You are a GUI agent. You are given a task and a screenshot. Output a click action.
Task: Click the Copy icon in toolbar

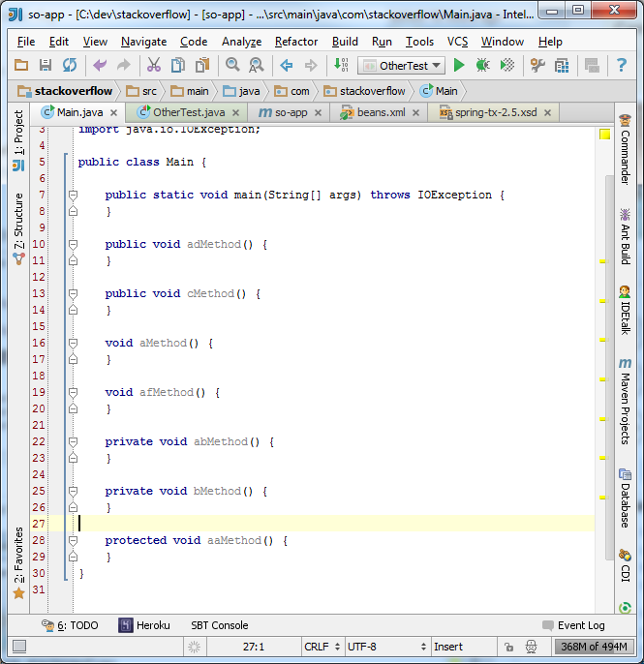coord(178,65)
